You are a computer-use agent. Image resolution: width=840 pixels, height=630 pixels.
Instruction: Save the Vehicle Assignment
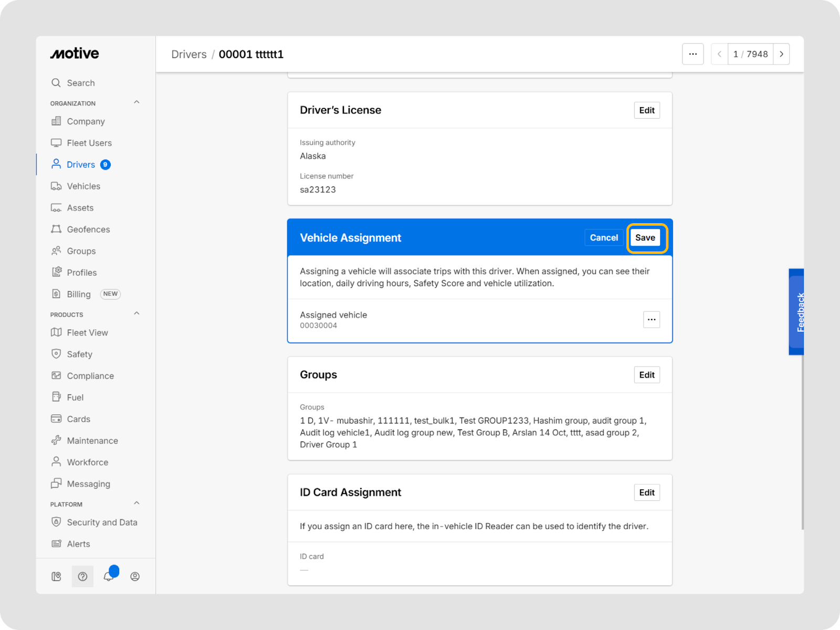(x=645, y=238)
